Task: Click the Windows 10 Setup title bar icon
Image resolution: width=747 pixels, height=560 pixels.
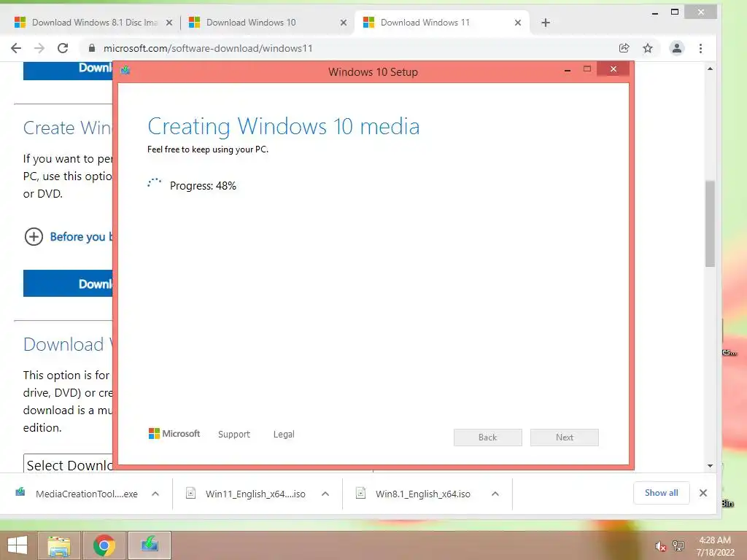Action: pos(125,71)
